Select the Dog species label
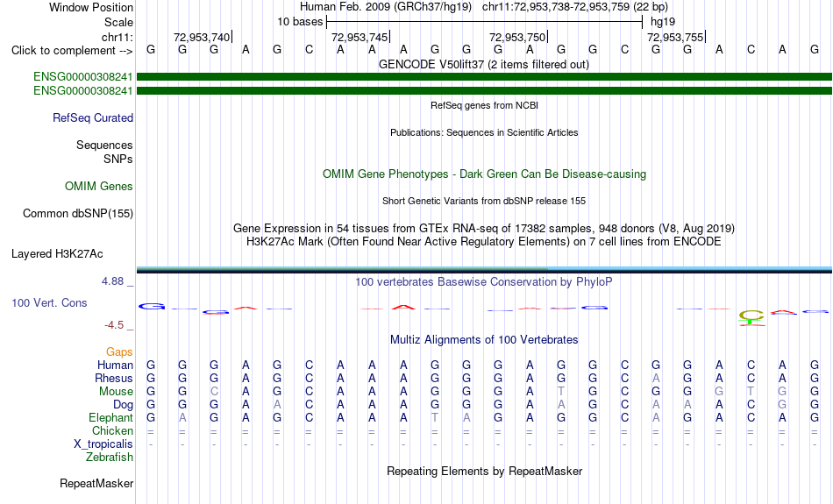Viewport: 833px width, 504px height. tap(123, 405)
